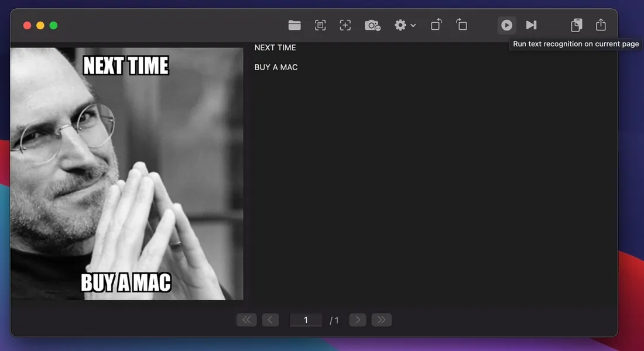644x351 pixels.
Task: Click the camera capture icon
Action: tap(372, 26)
